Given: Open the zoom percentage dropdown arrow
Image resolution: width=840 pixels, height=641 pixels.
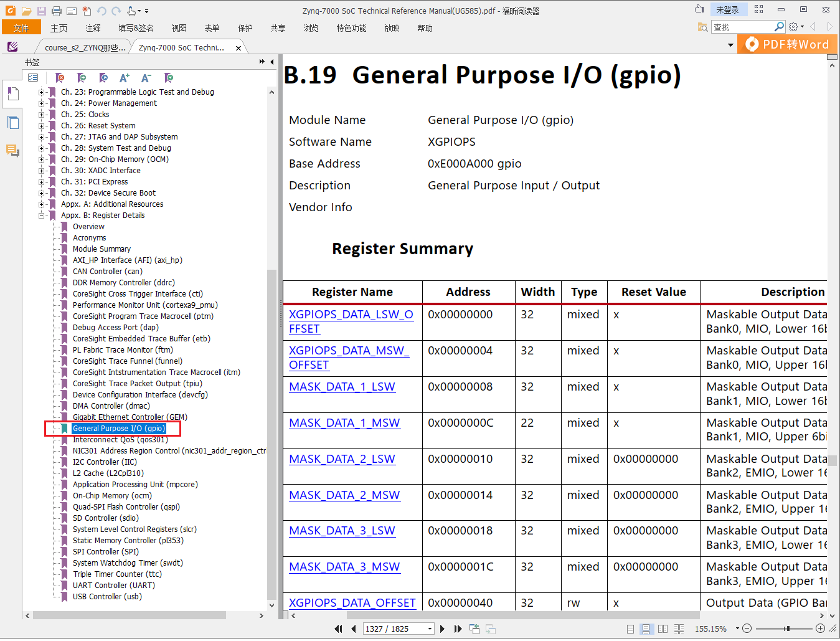Looking at the screenshot, I should pyautogui.click(x=737, y=629).
